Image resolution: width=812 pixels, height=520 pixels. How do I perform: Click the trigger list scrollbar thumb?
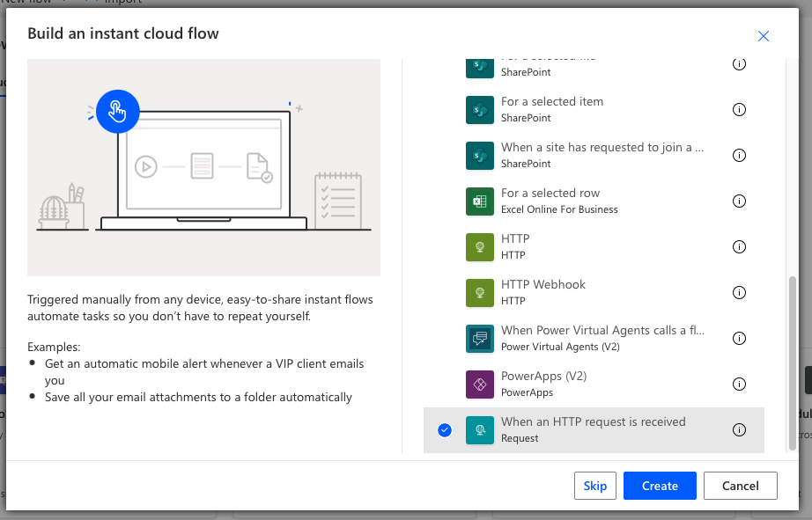[x=792, y=363]
